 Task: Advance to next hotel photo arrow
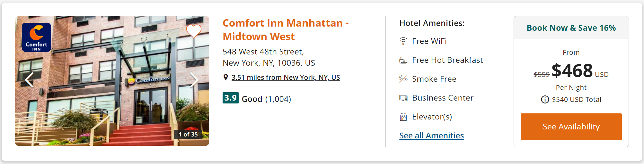pyautogui.click(x=194, y=80)
